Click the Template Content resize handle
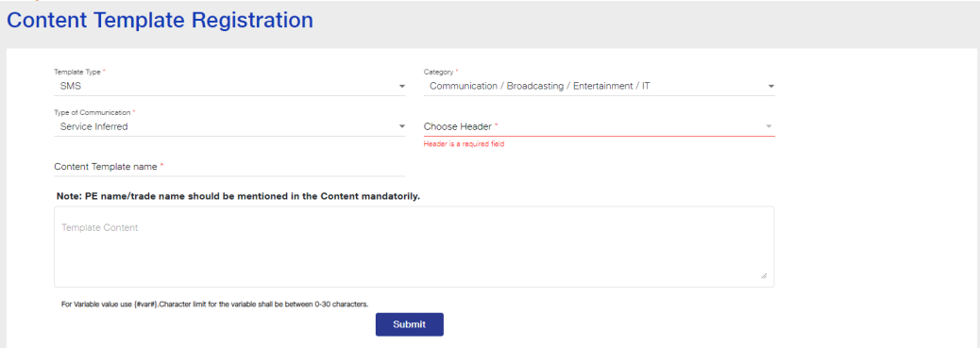This screenshot has width=980, height=363. click(x=764, y=275)
